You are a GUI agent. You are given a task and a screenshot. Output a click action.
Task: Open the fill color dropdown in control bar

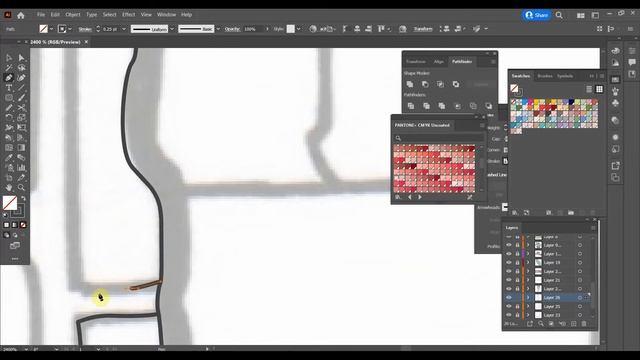51,29
